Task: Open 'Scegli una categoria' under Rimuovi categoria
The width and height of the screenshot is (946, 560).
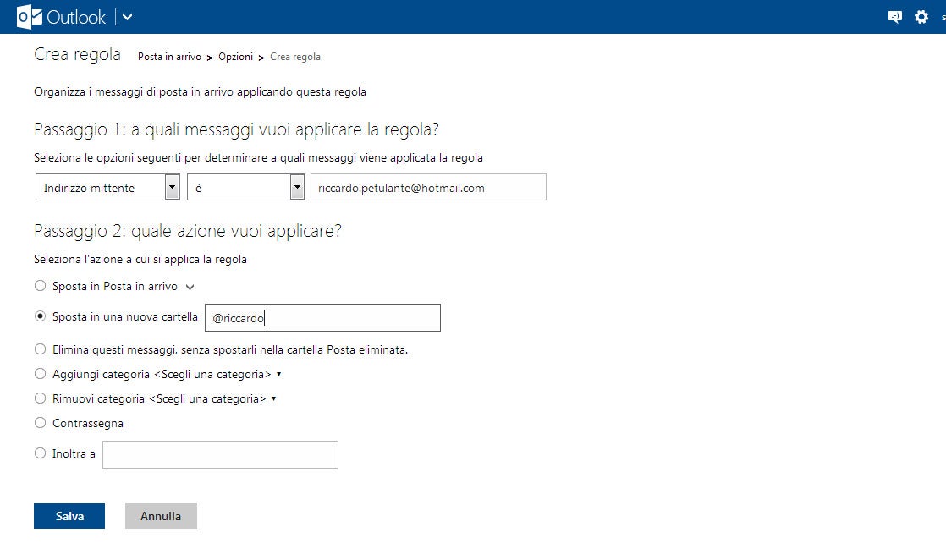Action: point(212,398)
